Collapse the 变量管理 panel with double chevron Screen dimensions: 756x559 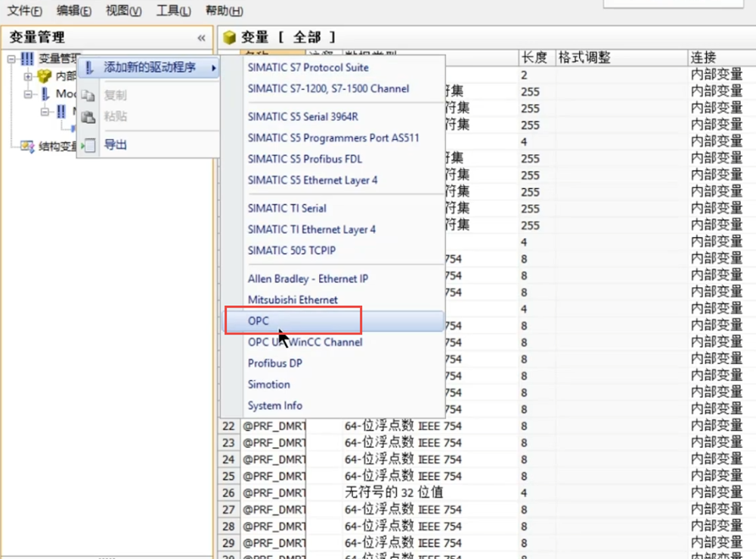click(201, 38)
